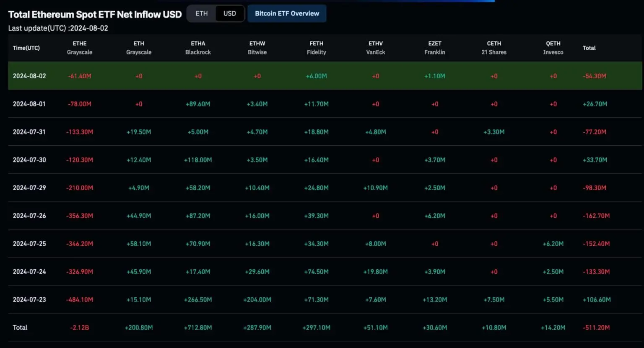Click the +19.50M Grayscale ETH value
The height and width of the screenshot is (348, 644).
point(139,132)
